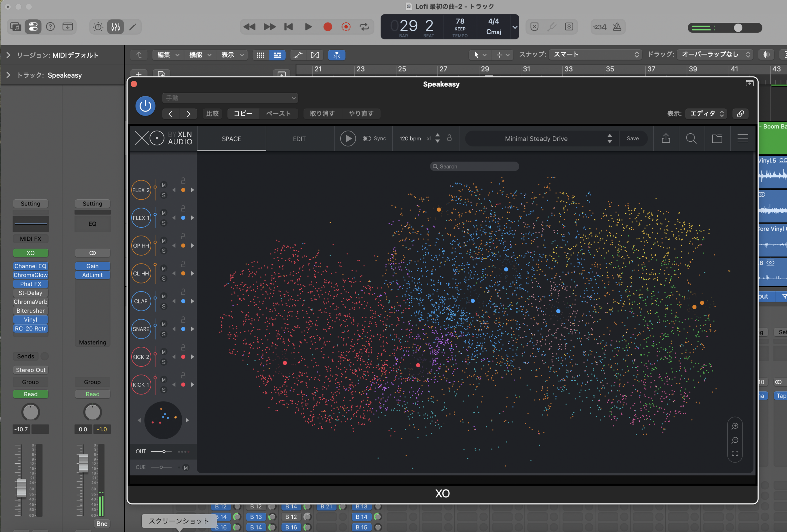Click the previous preset arrow in plug-in header
This screenshot has height=532, width=787.
170,114
